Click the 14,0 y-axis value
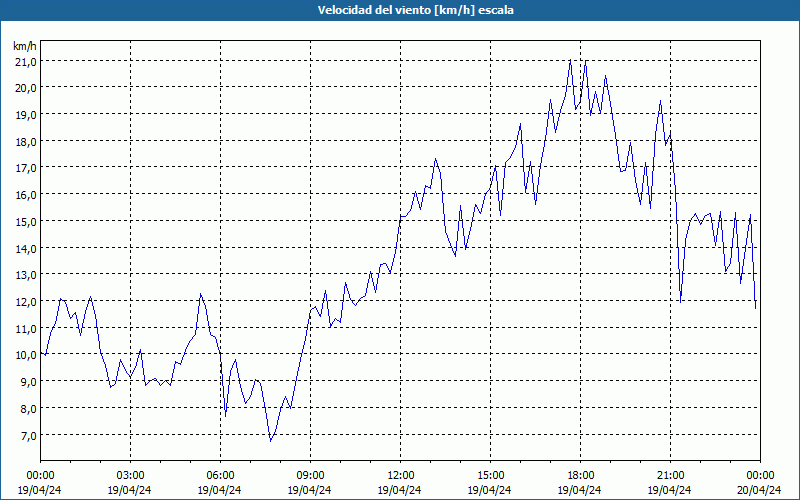Image resolution: width=800 pixels, height=500 pixels. click(27, 249)
